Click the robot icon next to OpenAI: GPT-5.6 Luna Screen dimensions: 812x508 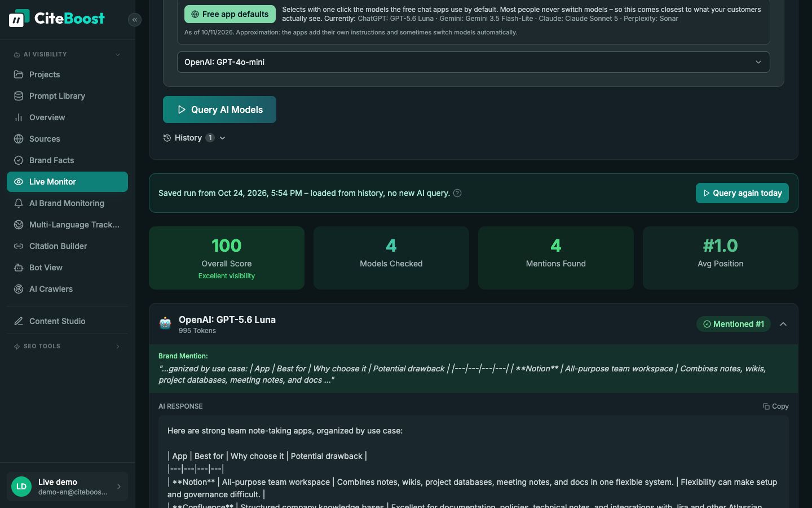point(165,323)
